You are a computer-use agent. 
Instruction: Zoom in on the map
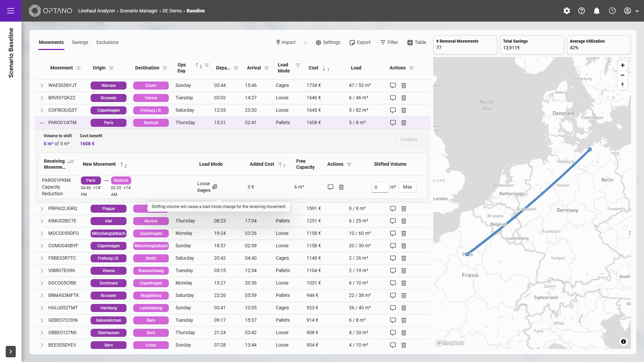pos(622,65)
